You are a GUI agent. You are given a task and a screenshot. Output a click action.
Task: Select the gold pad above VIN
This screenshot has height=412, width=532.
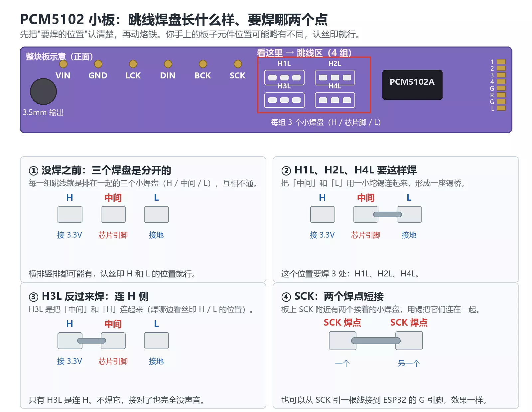pyautogui.click(x=63, y=64)
